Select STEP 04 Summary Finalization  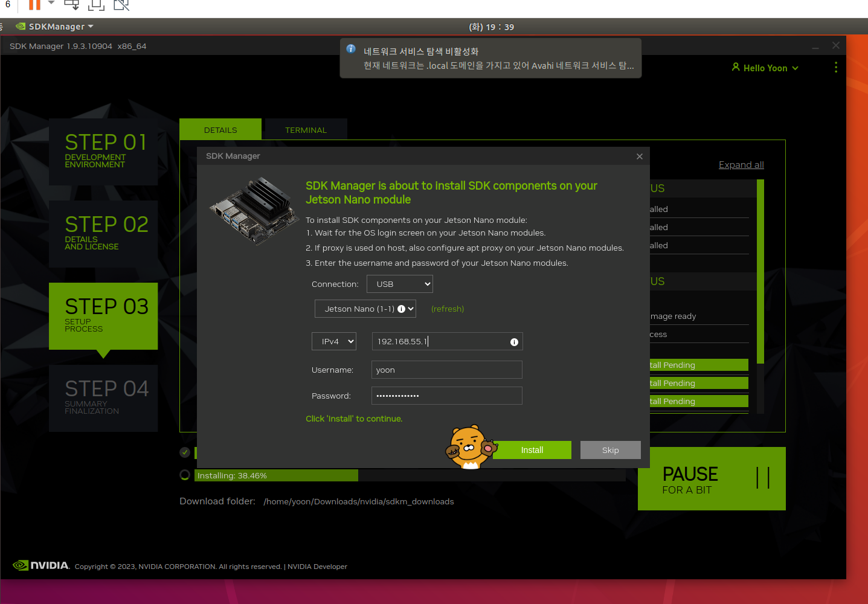[103, 398]
